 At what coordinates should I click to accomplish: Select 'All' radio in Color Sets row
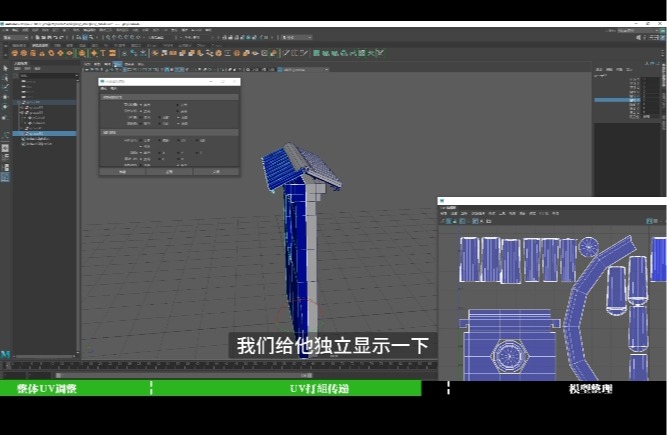[177, 123]
